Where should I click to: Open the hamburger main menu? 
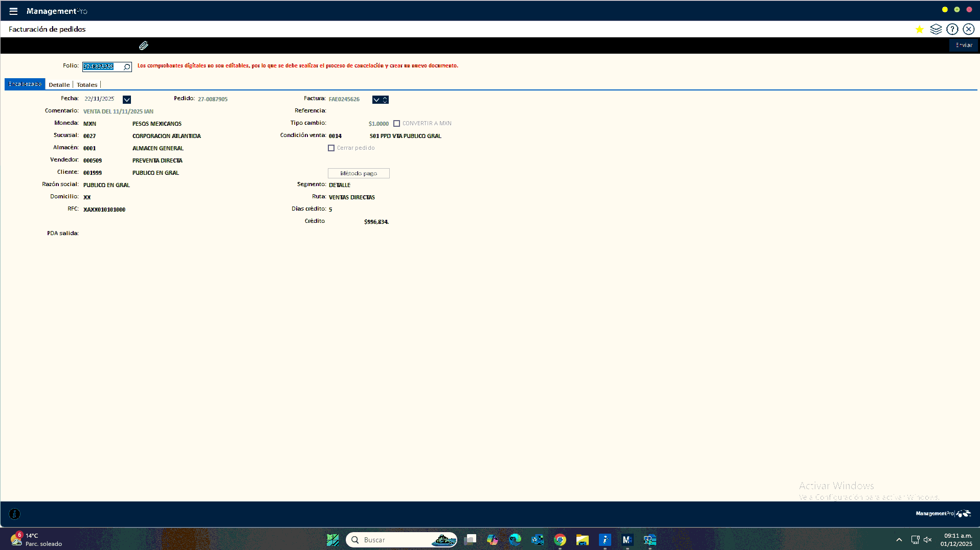point(13,11)
